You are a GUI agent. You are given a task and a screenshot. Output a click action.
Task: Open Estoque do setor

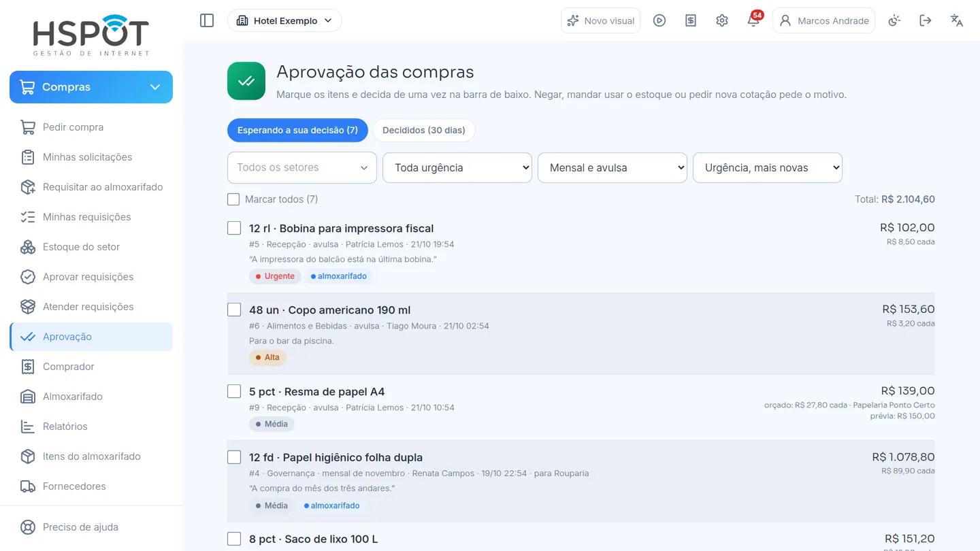[91, 247]
